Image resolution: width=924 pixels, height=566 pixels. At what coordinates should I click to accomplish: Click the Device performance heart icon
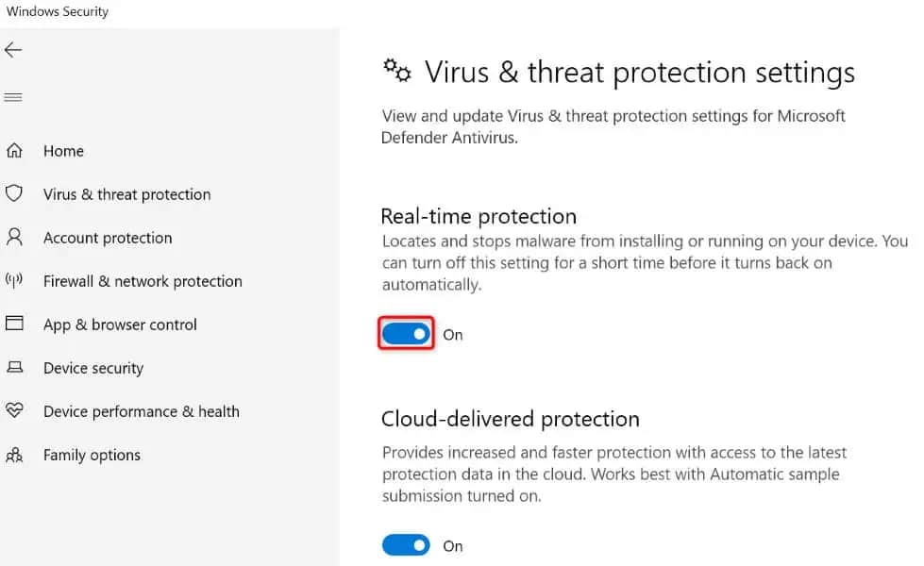pyautogui.click(x=14, y=411)
